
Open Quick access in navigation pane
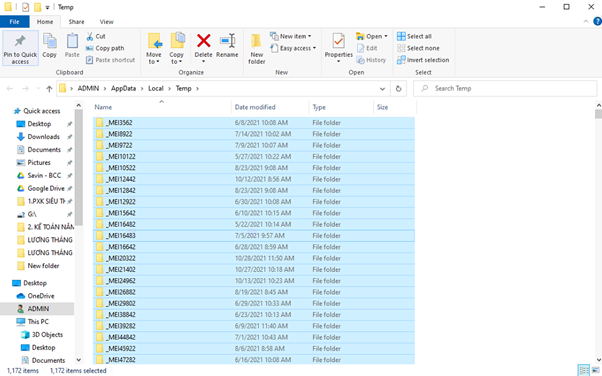pos(37,111)
